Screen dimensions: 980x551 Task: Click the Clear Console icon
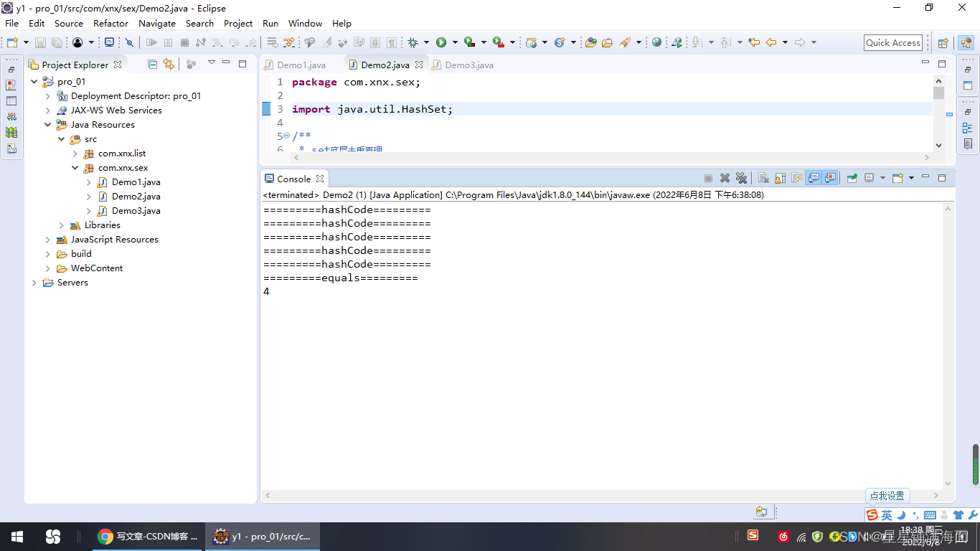763,178
